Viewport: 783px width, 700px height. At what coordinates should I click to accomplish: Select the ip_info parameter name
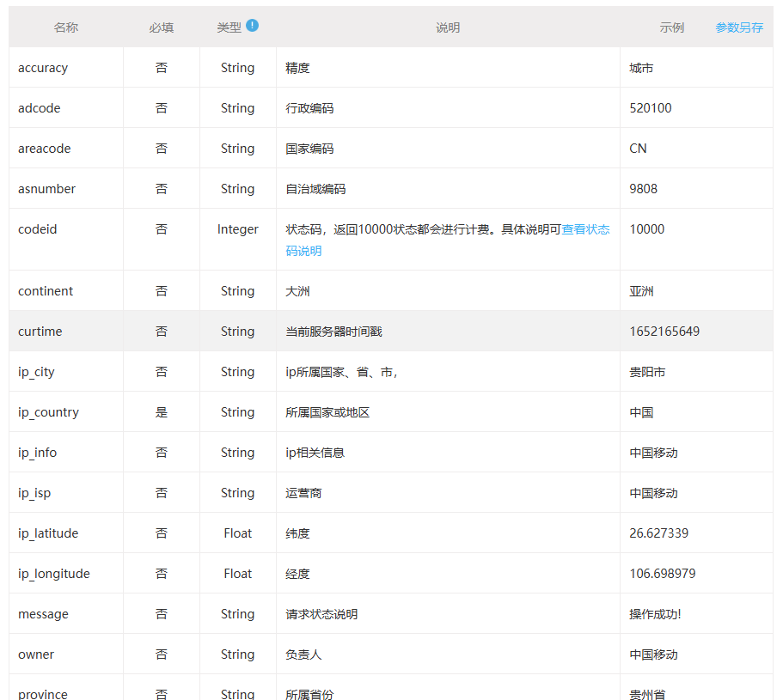click(38, 453)
